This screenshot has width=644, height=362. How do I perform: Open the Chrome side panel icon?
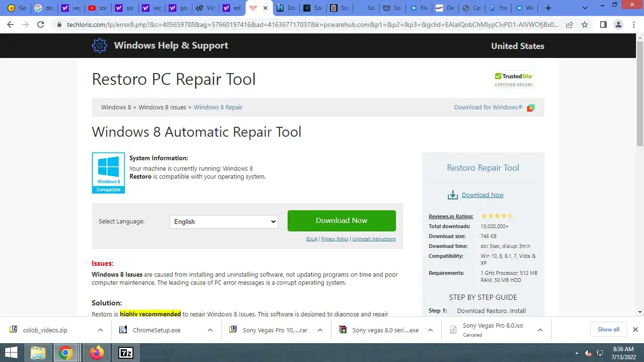coord(603,25)
